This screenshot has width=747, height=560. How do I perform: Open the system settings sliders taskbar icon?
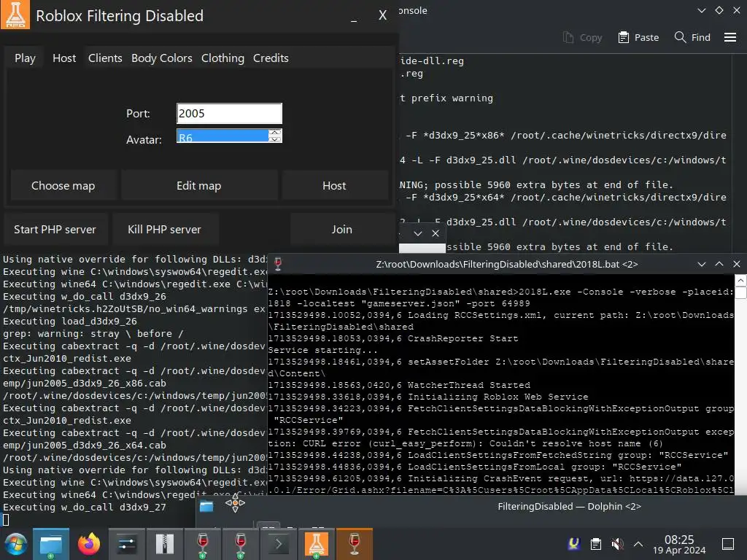(x=127, y=544)
